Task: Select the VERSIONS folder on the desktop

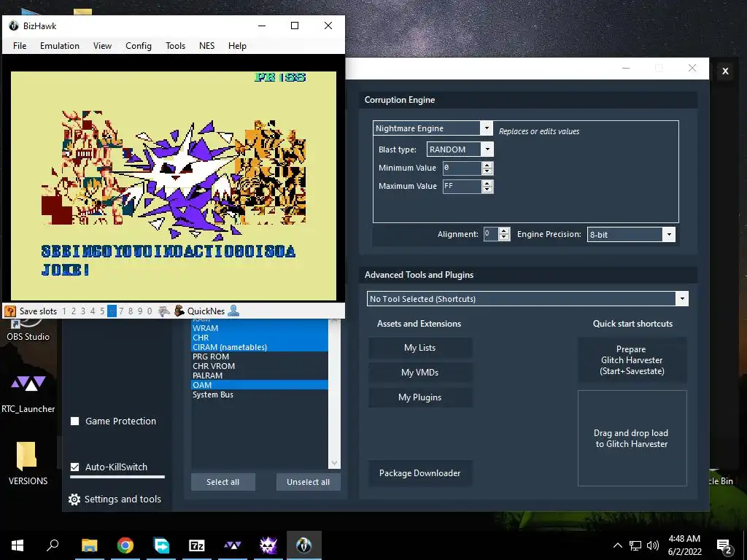Action: 28,463
